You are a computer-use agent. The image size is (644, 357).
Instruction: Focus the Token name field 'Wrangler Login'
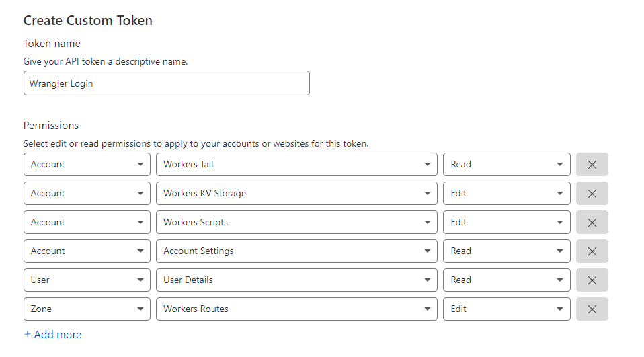coord(166,83)
